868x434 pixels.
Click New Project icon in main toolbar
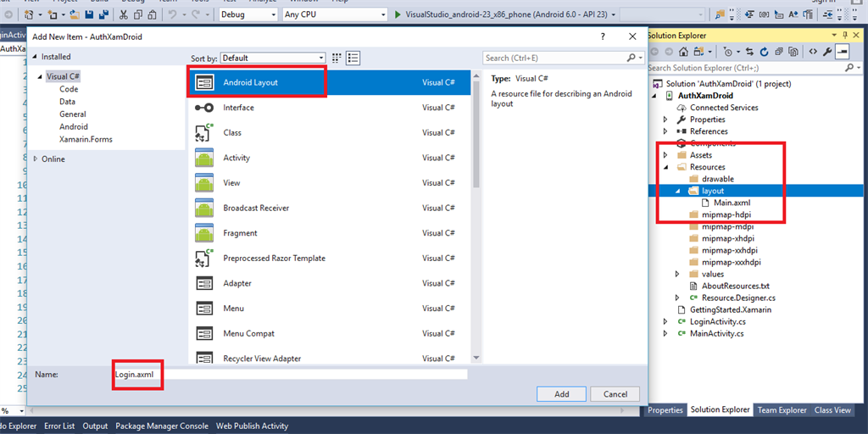click(28, 14)
